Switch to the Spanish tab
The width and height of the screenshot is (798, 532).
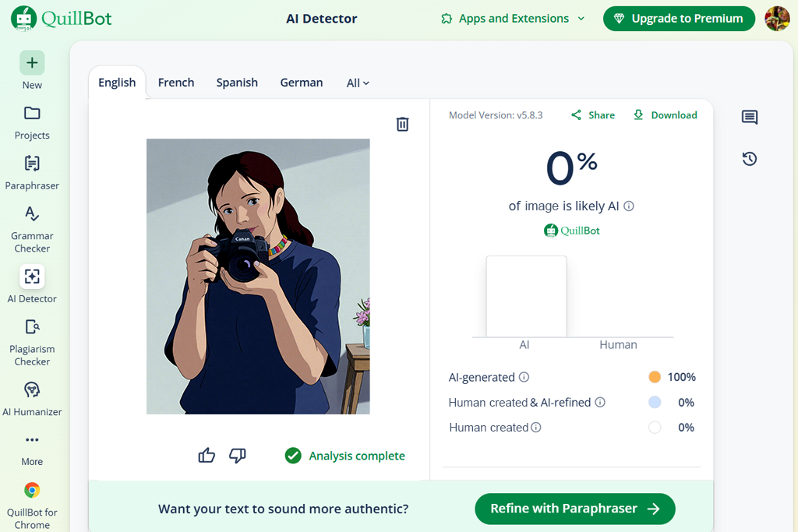[237, 83]
